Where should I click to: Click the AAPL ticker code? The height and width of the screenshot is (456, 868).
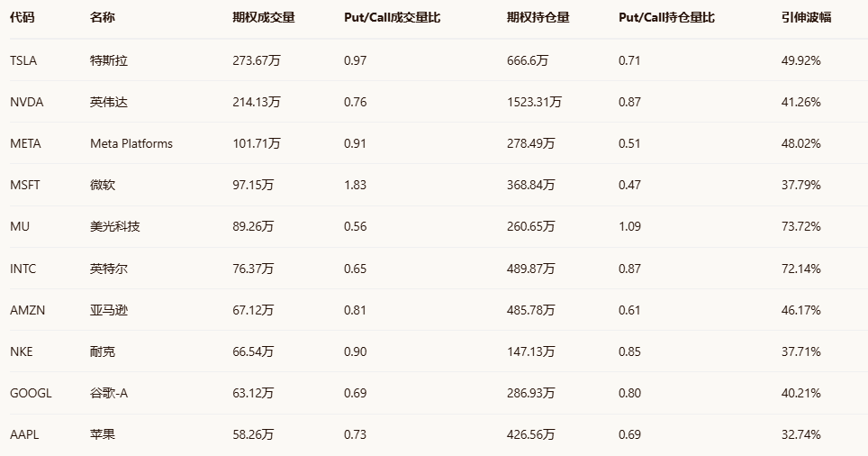pyautogui.click(x=25, y=434)
